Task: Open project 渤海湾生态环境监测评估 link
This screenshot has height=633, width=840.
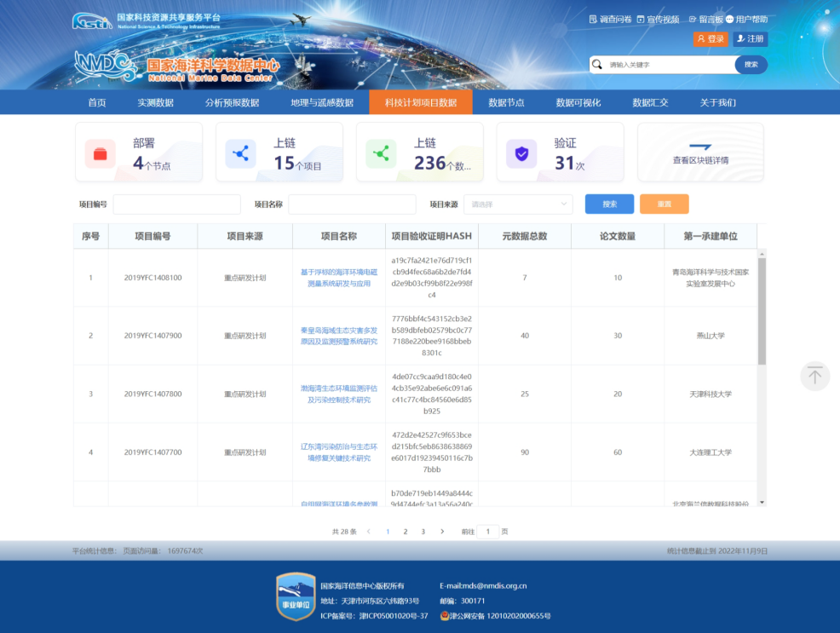Action: coord(338,394)
